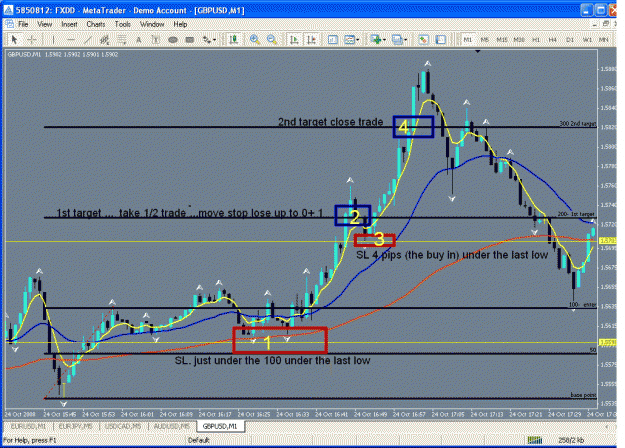Image resolution: width=625 pixels, height=448 pixels.
Task: Select the rectangle shape tool
Action: click(190, 39)
